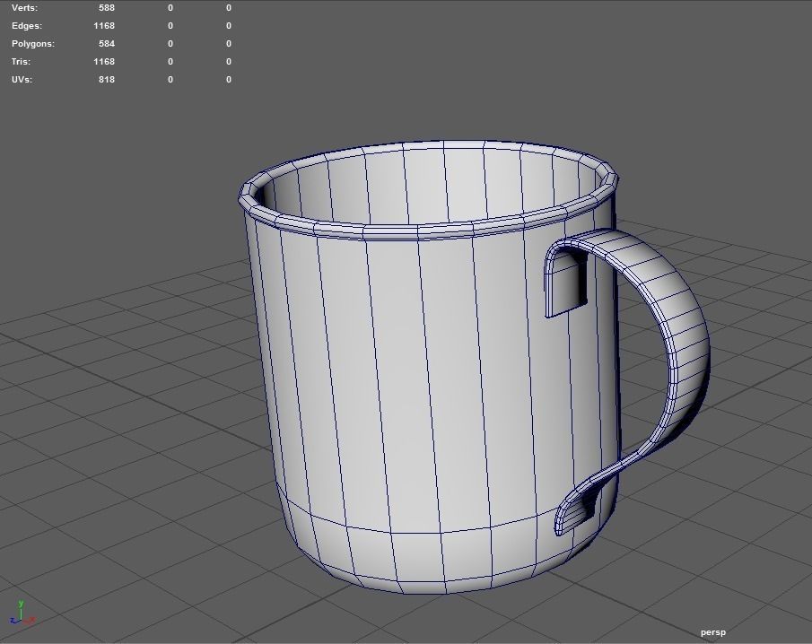
Task: Click the UVs: label in heads-up display
Action: 22,79
